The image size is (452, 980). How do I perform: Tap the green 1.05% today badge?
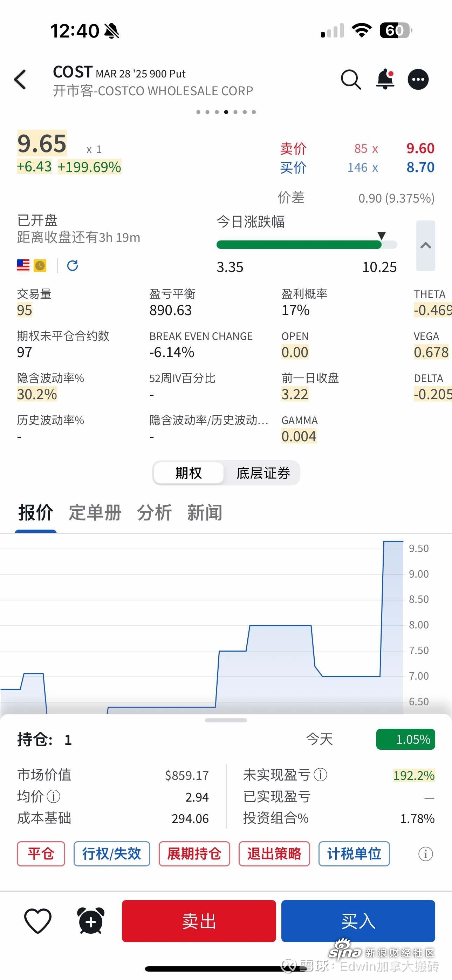click(406, 739)
